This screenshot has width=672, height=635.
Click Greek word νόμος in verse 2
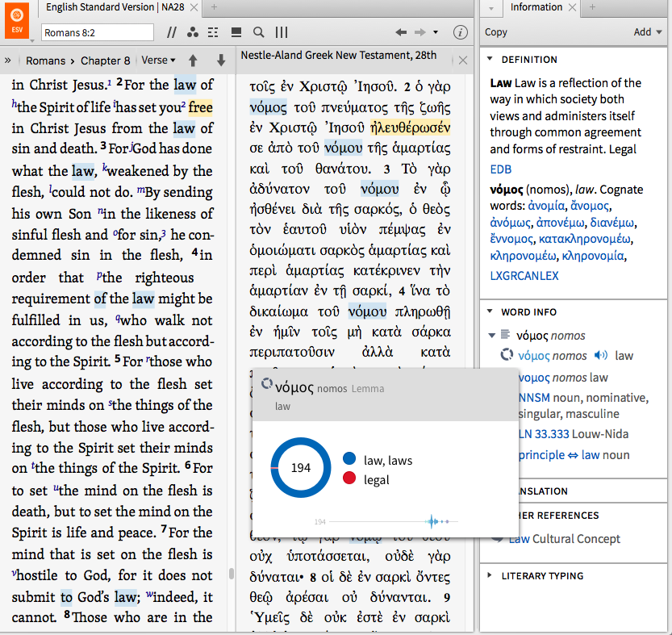pyautogui.click(x=269, y=107)
